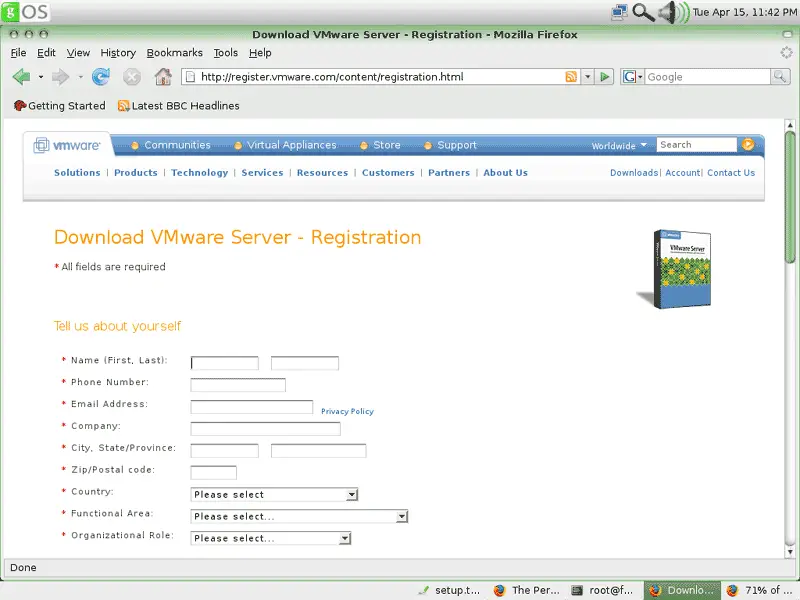
Task: Open the Edit menu
Action: (x=46, y=53)
